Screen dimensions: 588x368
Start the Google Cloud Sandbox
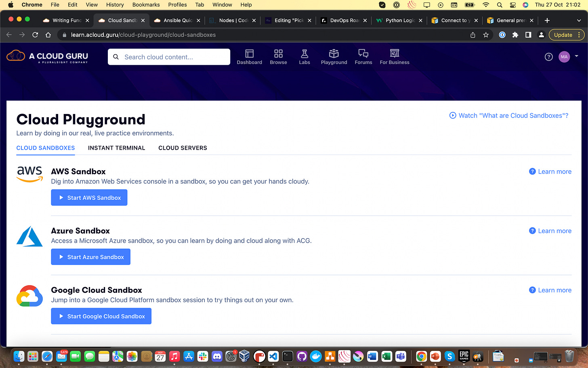[101, 316]
